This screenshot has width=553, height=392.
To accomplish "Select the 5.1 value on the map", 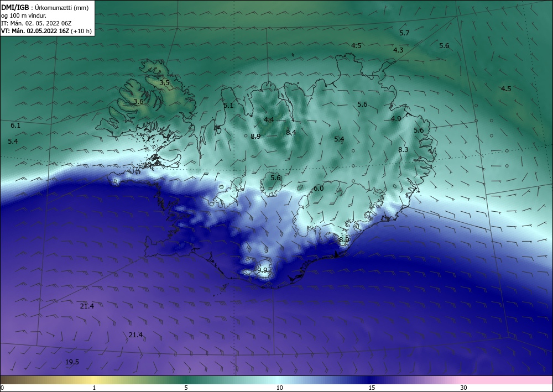I will (x=228, y=106).
